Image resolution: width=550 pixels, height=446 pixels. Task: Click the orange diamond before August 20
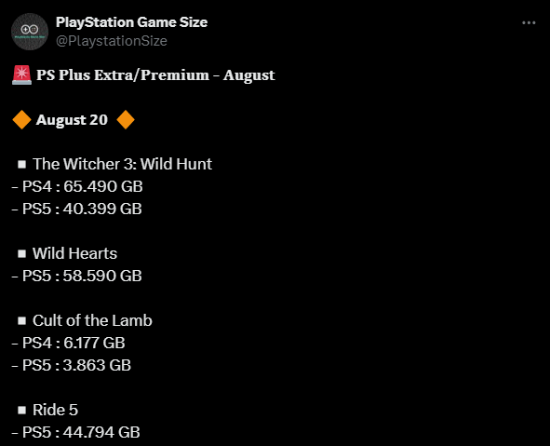(22, 120)
